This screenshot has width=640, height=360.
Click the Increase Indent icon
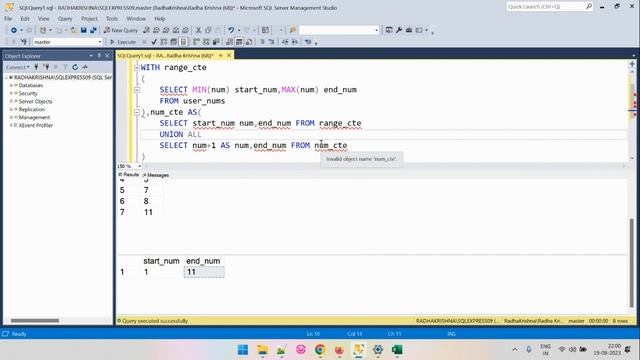[x=295, y=42]
